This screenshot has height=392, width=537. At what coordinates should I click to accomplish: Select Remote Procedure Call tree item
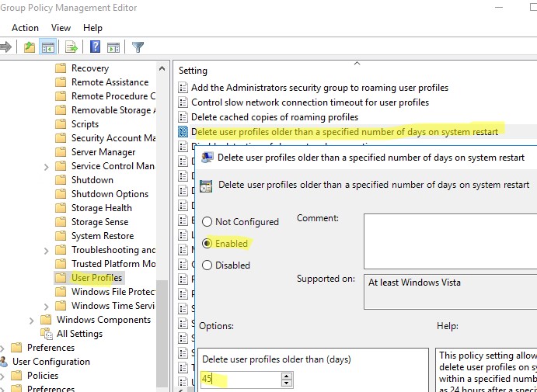[x=113, y=96]
